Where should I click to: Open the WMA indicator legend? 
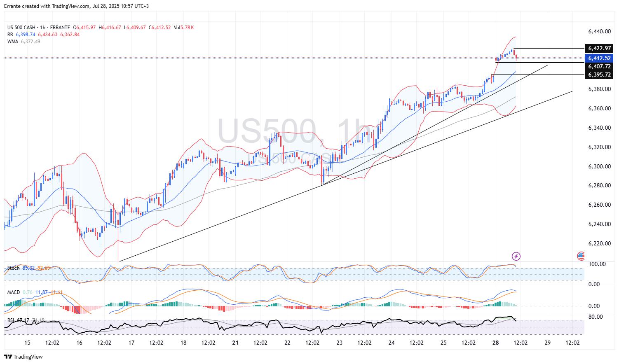(x=13, y=42)
